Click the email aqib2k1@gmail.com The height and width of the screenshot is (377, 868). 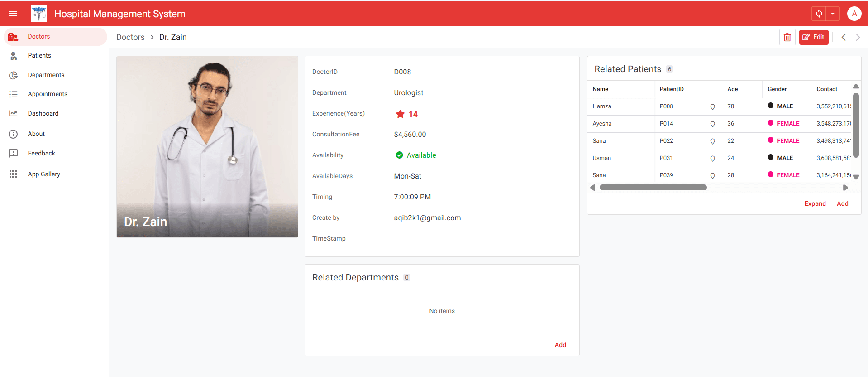click(427, 217)
